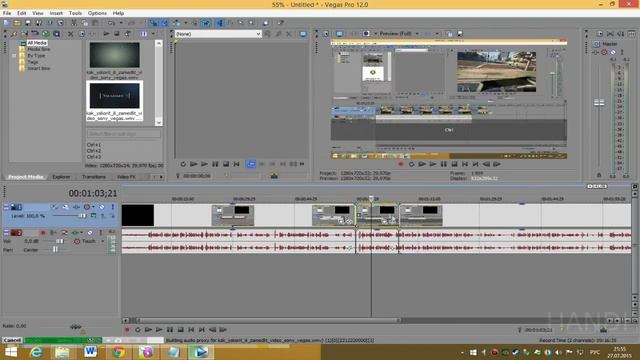
Task: Open the Help menu
Action: 118,13
